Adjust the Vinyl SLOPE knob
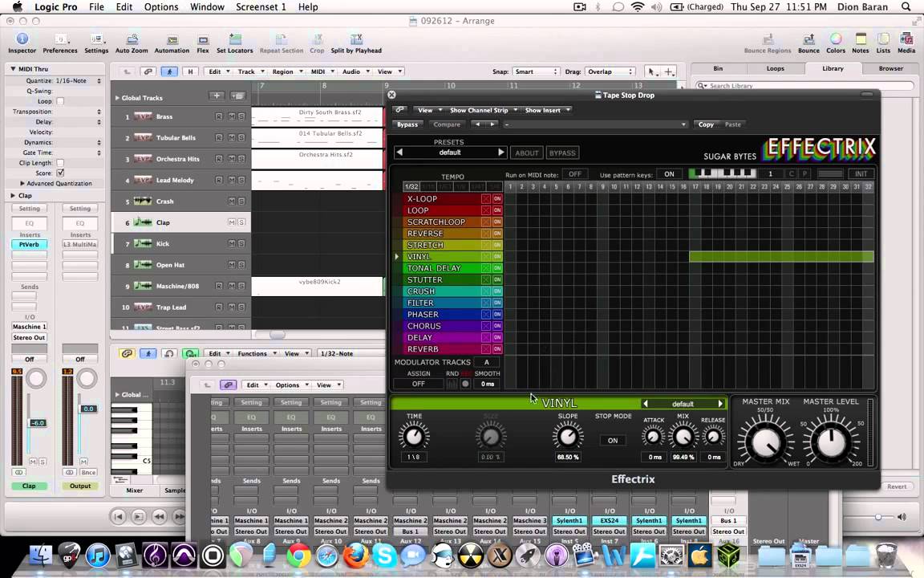Image resolution: width=924 pixels, height=578 pixels. click(568, 437)
